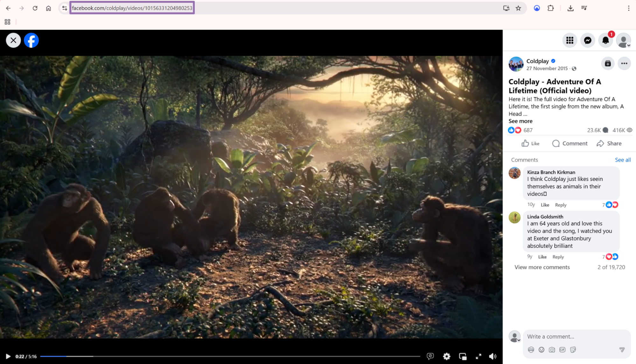Enter fullscreen video mode
The width and height of the screenshot is (636, 364).
(x=478, y=356)
